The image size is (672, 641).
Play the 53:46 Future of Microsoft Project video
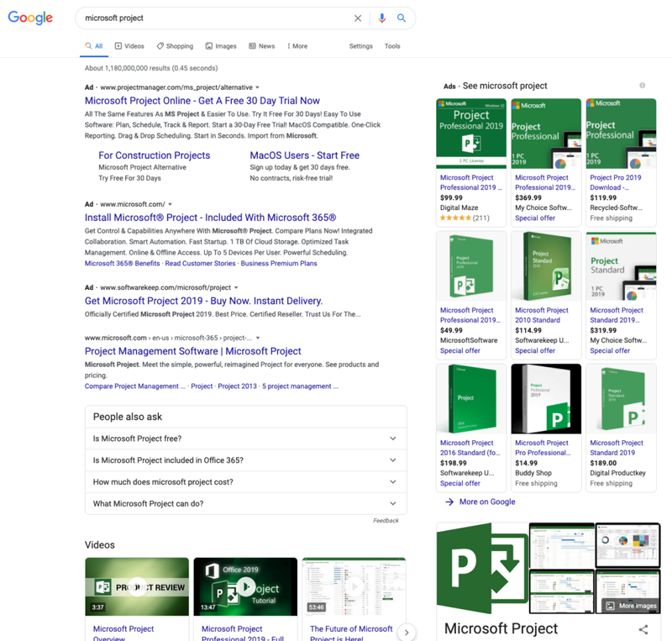pyautogui.click(x=354, y=586)
